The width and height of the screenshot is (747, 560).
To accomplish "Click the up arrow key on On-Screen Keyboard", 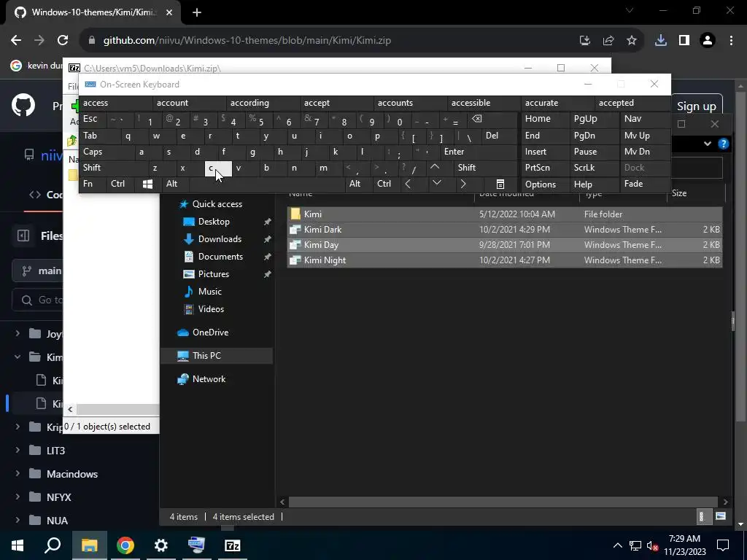I will pos(435,168).
